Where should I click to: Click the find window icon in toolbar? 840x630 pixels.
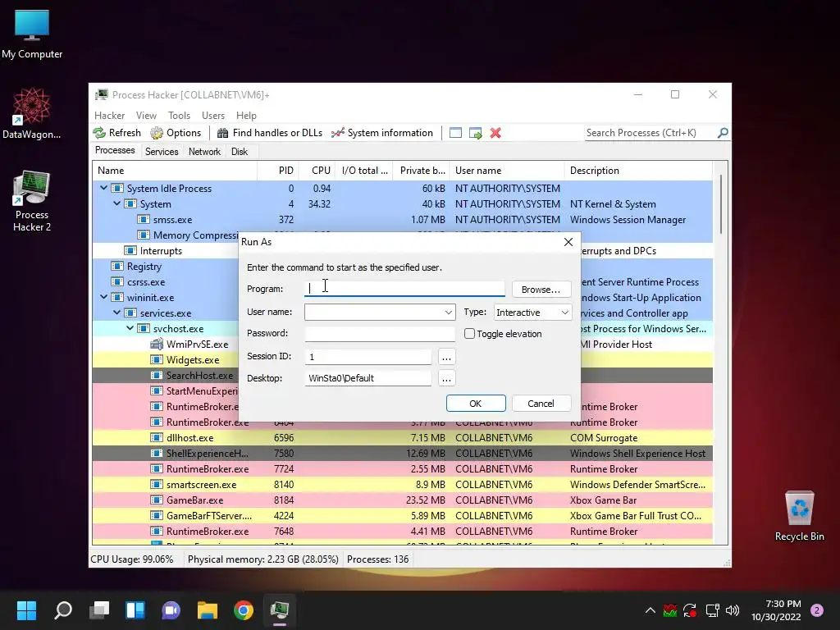(455, 133)
